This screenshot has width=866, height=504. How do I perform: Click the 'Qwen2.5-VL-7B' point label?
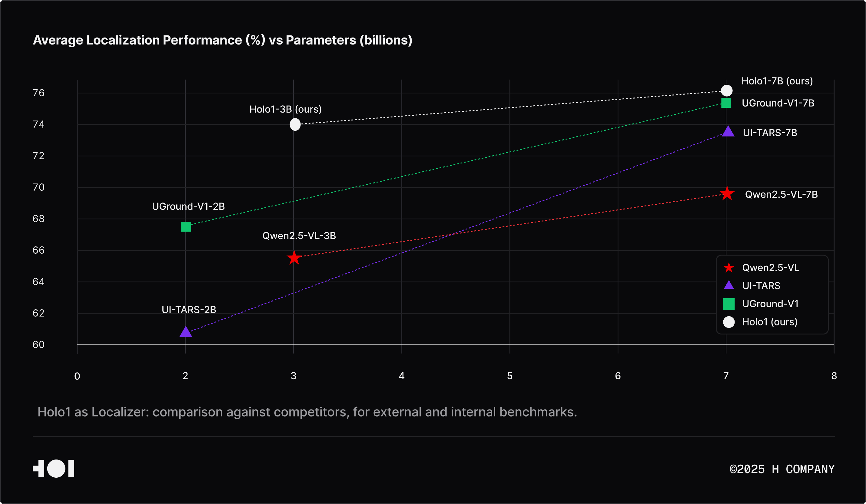[x=781, y=194]
